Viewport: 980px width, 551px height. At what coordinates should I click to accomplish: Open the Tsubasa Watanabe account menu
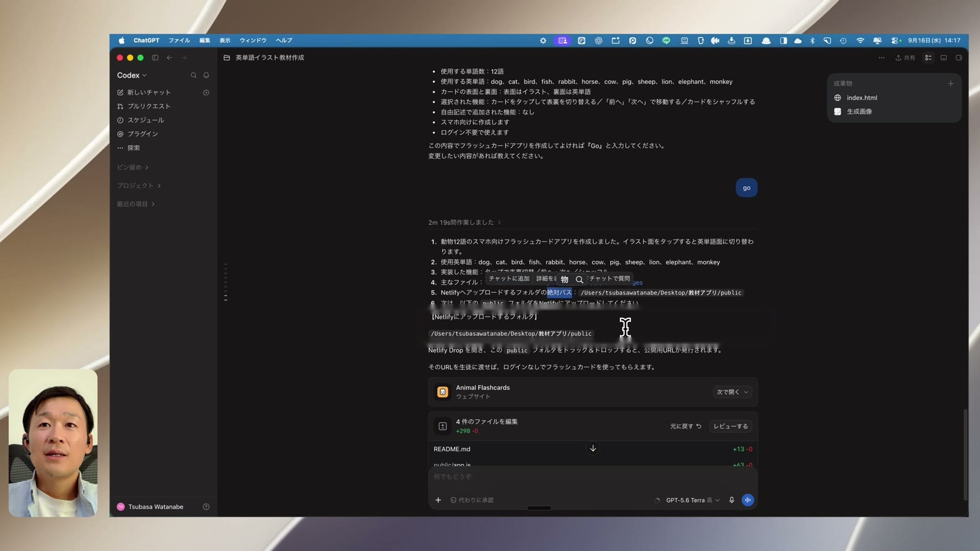pos(150,507)
